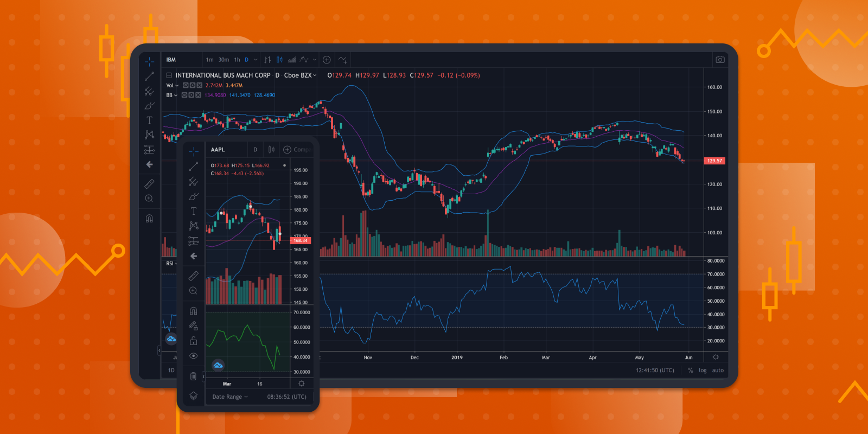Image resolution: width=868 pixels, height=434 pixels.
Task: Select ruler tool in AAPL chart
Action: click(194, 276)
